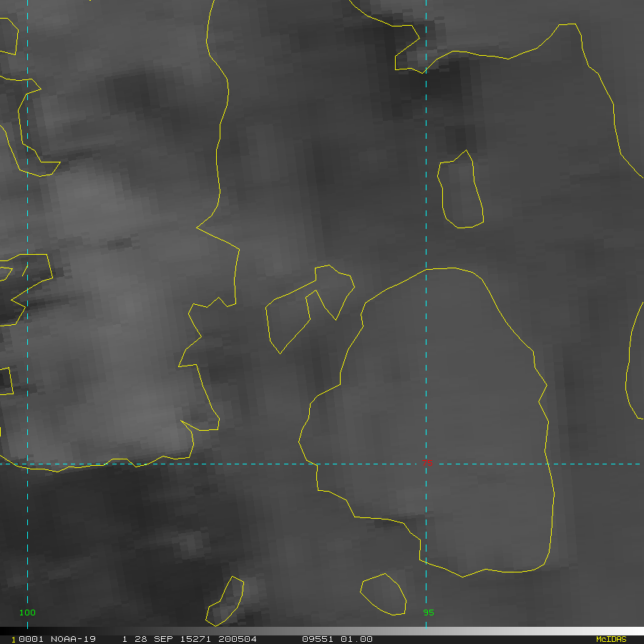This screenshot has height=644, width=644.
Task: Click the green 95 longitude label
Action: 429,613
